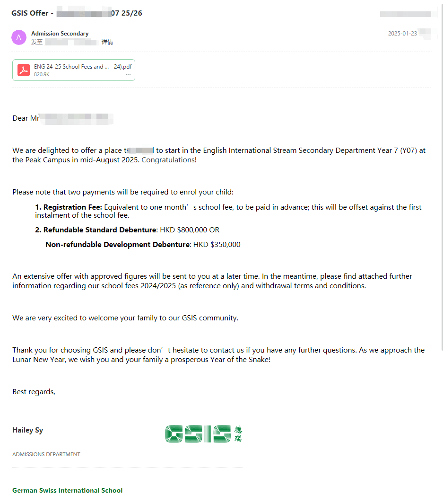443x504 pixels.
Task: Click the ADMISSIONS DEPARTMENT signature text
Action: (46, 454)
